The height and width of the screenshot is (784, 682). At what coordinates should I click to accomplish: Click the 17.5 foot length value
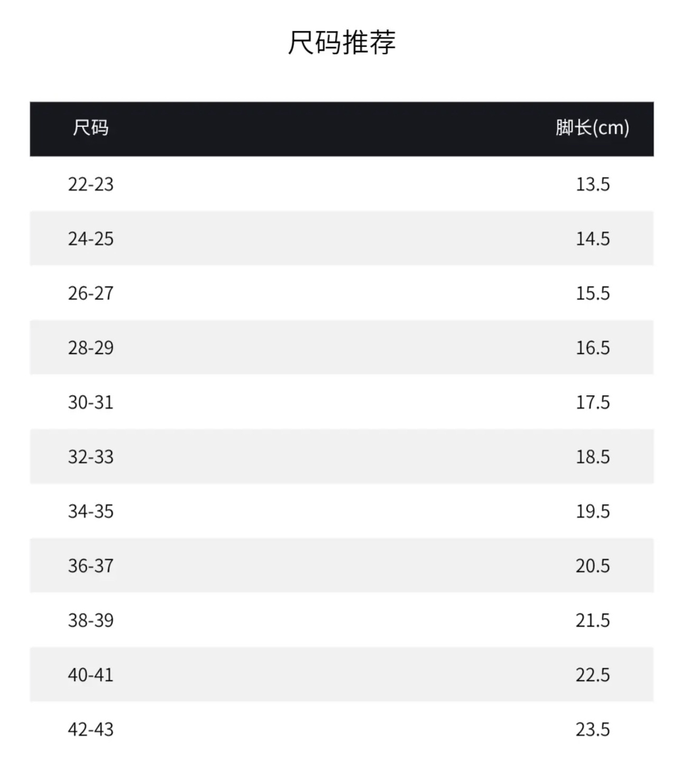coord(593,403)
